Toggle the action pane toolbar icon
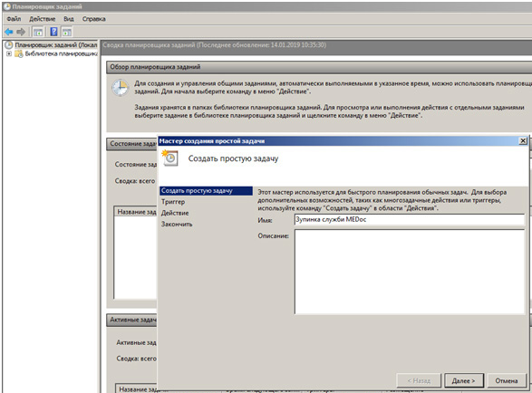 (67, 33)
